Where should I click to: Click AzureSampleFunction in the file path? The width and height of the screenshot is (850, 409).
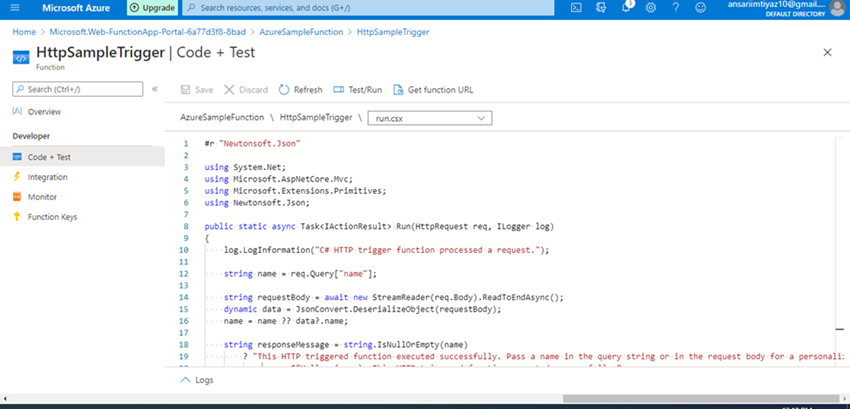(x=222, y=117)
